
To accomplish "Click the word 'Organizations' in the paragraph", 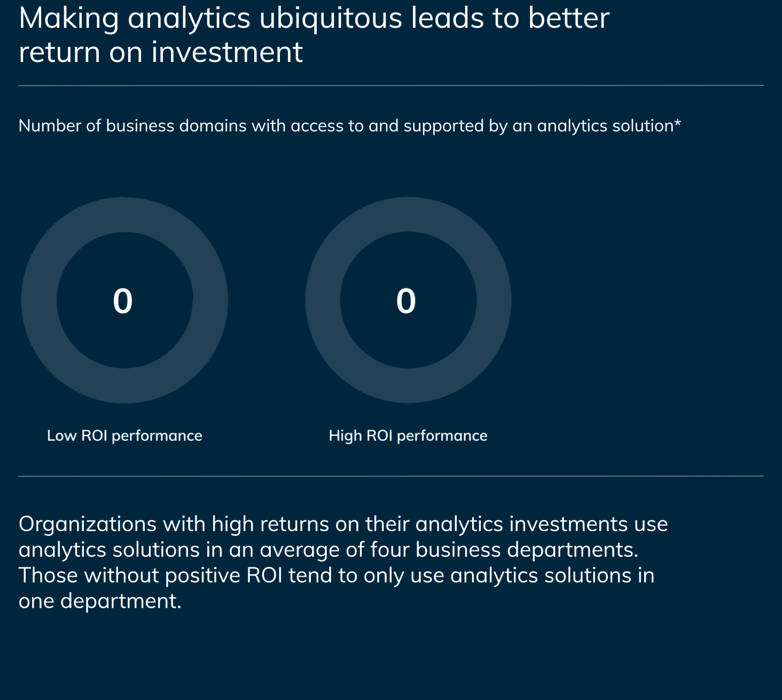I will pos(88,525).
